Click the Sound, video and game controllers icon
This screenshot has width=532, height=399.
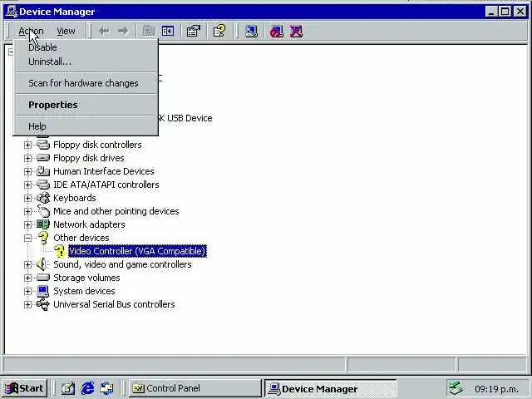click(42, 264)
